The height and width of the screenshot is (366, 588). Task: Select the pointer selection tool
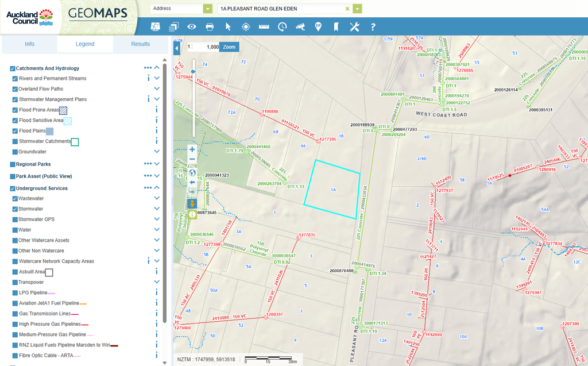228,26
